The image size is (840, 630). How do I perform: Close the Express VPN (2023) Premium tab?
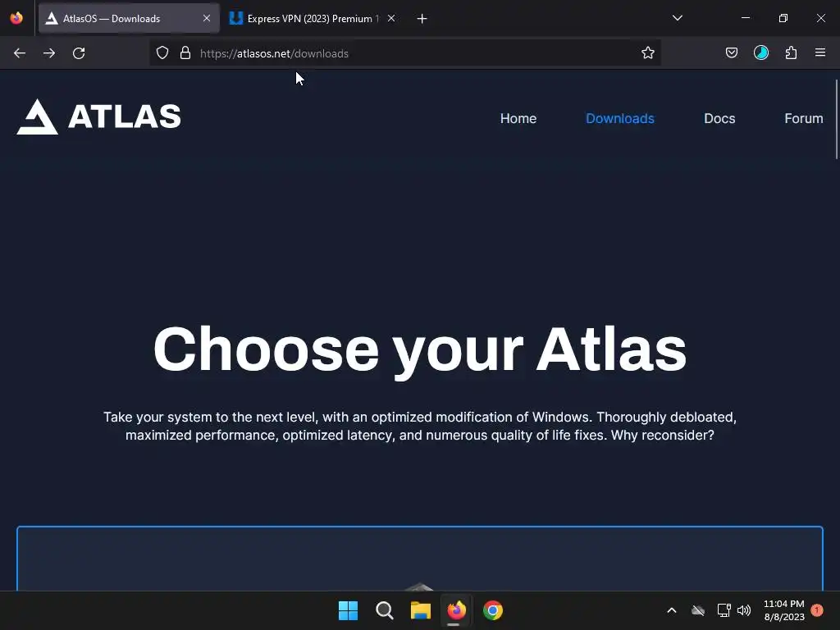point(391,18)
